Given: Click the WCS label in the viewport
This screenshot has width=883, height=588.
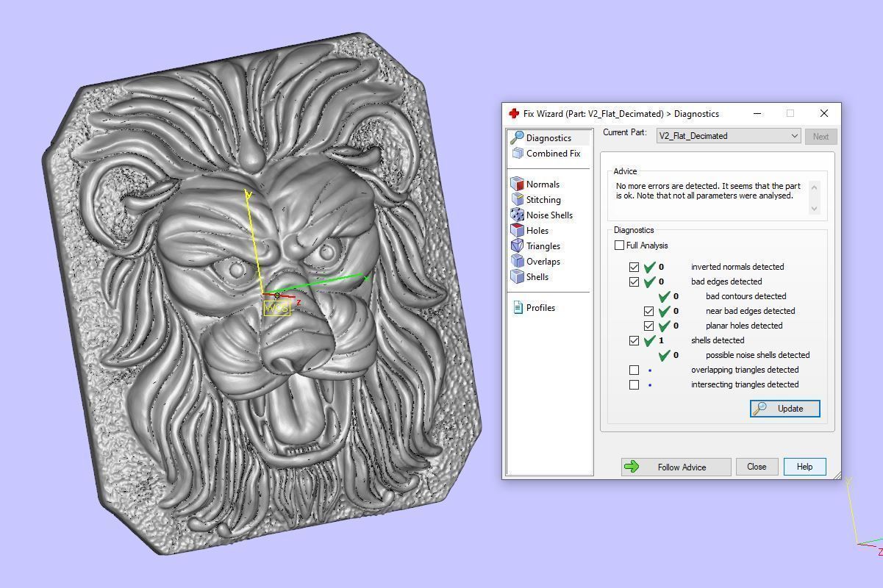Looking at the screenshot, I should [276, 308].
